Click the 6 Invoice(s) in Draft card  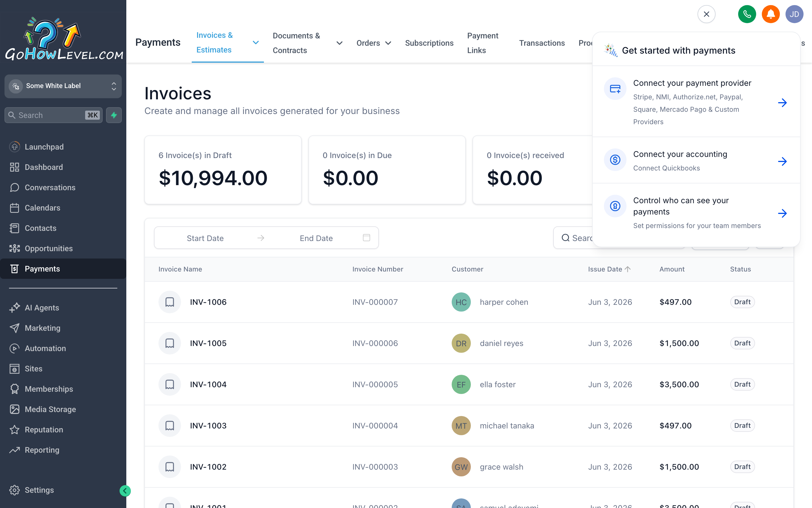pos(223,170)
